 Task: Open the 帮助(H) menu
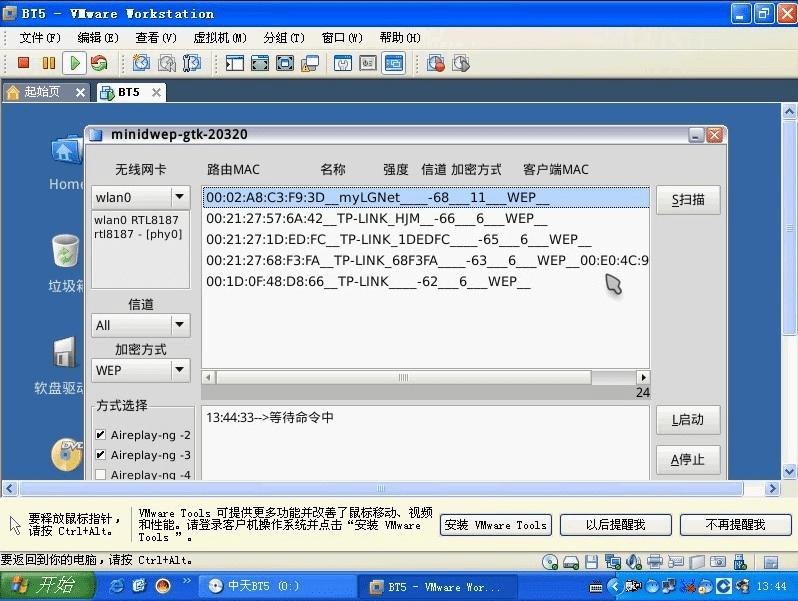400,38
